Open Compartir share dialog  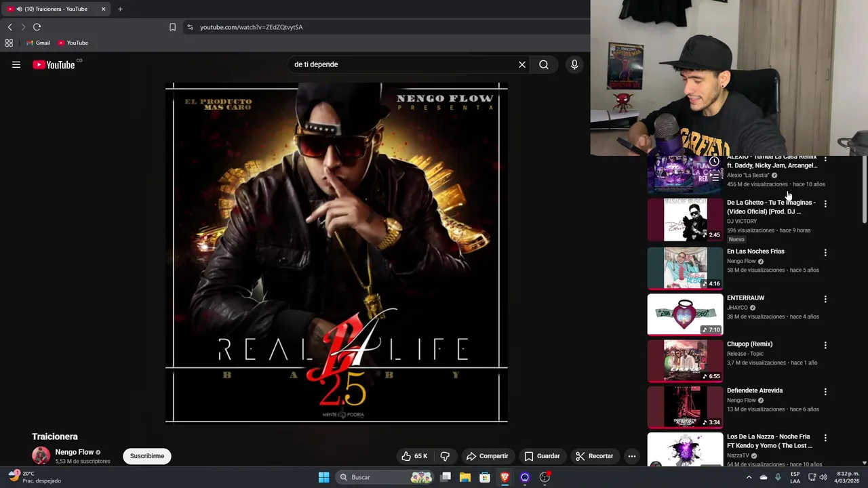[487, 456]
